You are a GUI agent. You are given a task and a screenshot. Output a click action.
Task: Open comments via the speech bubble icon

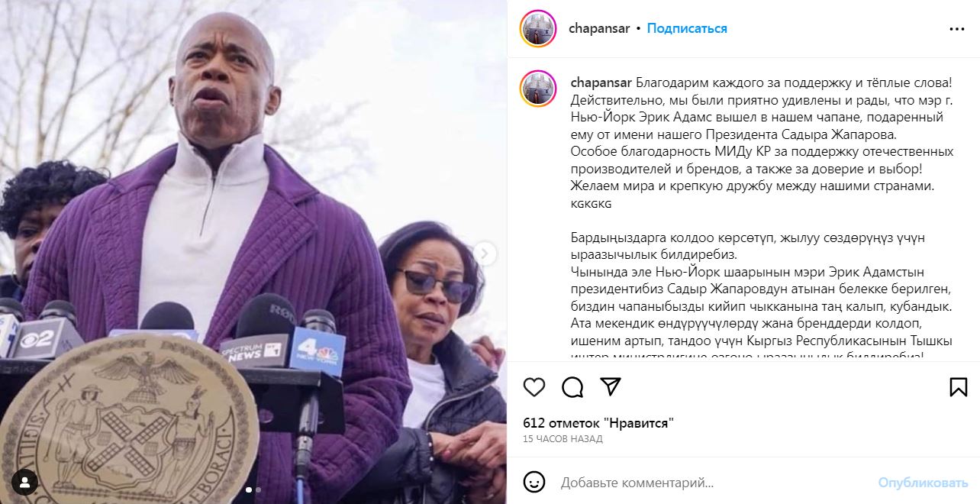[572, 387]
